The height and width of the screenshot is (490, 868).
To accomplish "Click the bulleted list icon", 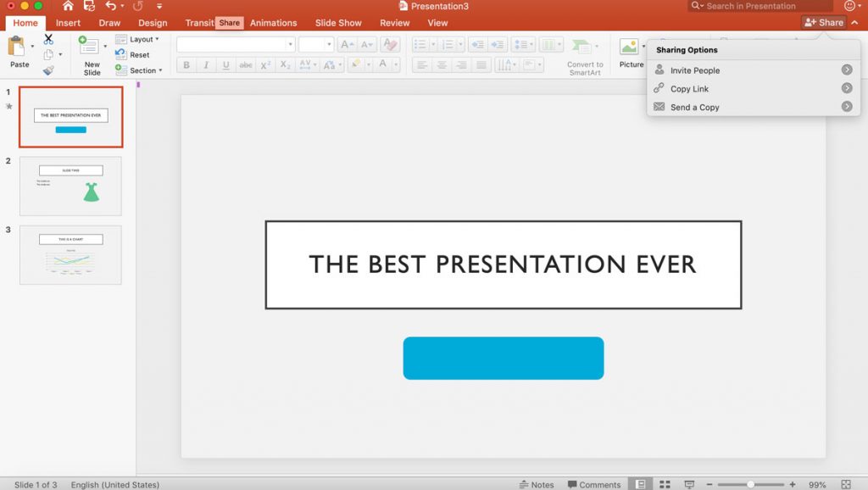I will point(420,44).
